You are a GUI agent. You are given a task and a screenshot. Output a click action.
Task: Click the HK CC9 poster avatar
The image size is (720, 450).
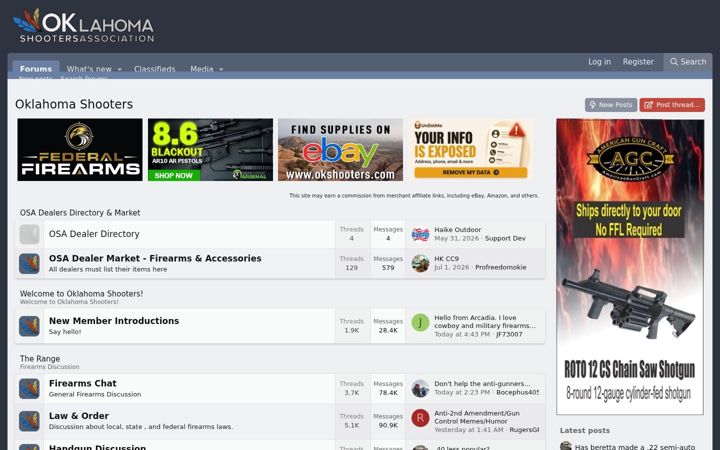(x=420, y=264)
